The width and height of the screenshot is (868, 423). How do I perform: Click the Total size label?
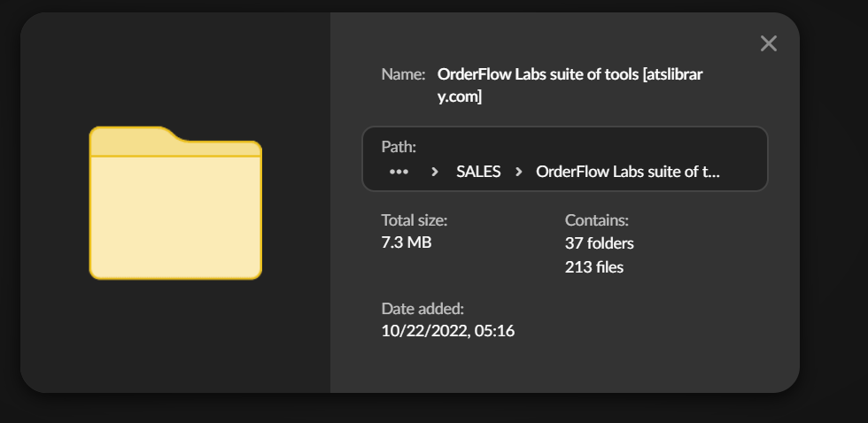tap(414, 219)
